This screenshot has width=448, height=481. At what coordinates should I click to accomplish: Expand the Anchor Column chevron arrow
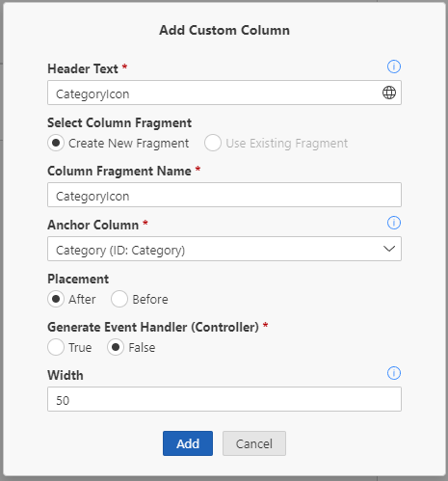tap(389, 249)
